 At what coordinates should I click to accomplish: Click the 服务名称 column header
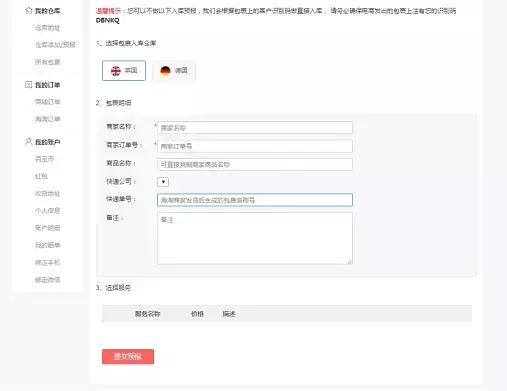(x=147, y=314)
